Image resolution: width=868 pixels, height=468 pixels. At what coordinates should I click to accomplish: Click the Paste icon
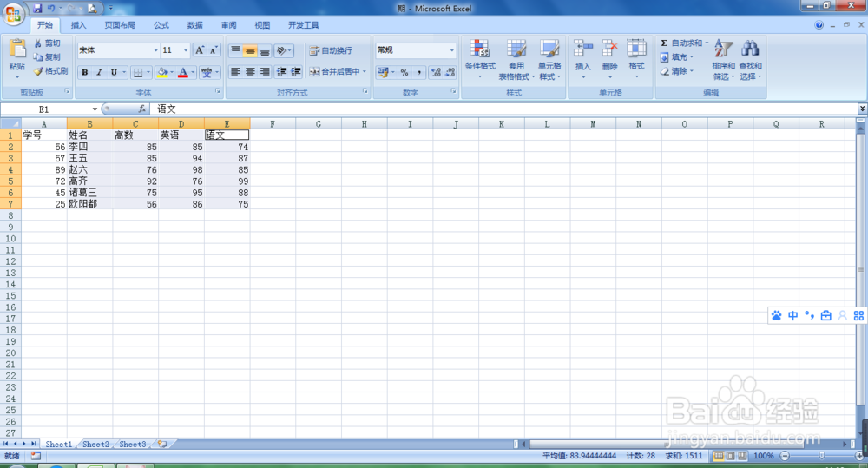tap(17, 49)
